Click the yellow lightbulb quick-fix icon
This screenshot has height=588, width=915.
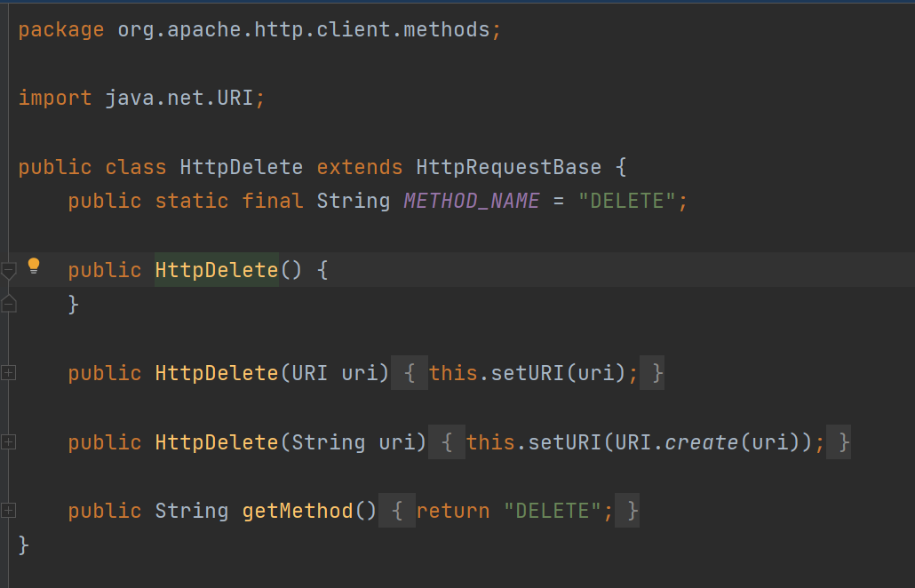click(x=34, y=266)
